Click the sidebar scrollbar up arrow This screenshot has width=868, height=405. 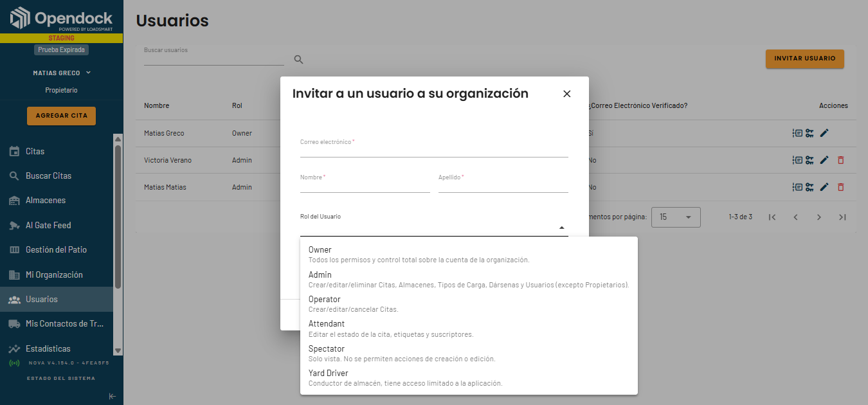tap(118, 138)
